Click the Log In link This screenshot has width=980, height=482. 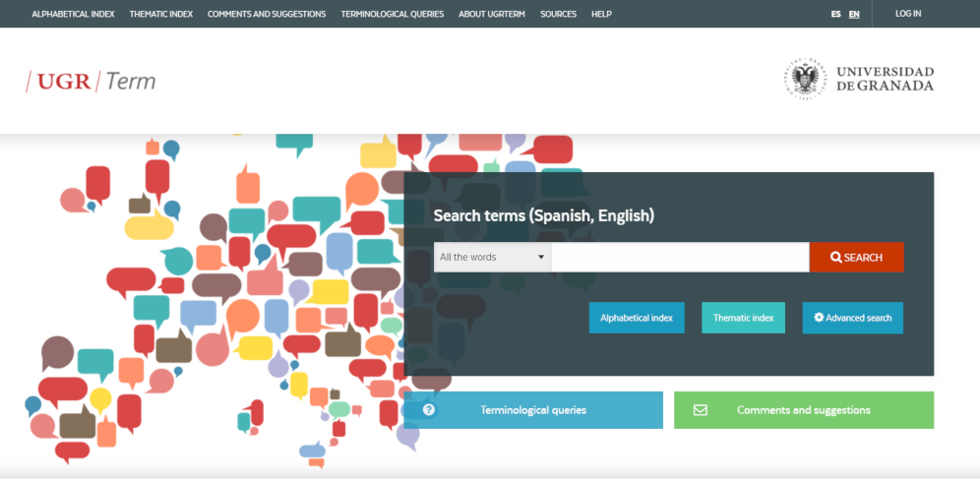click(x=908, y=14)
